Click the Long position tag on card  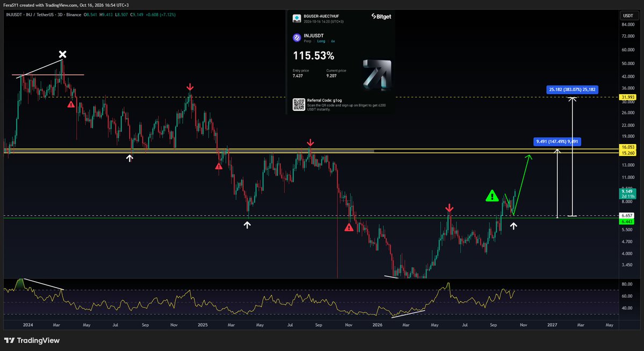[321, 41]
